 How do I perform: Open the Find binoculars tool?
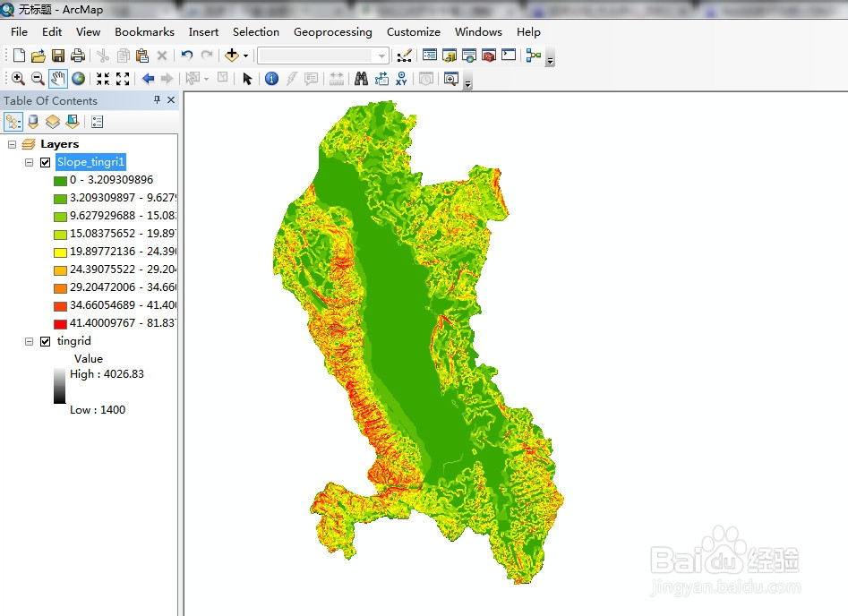pos(361,79)
